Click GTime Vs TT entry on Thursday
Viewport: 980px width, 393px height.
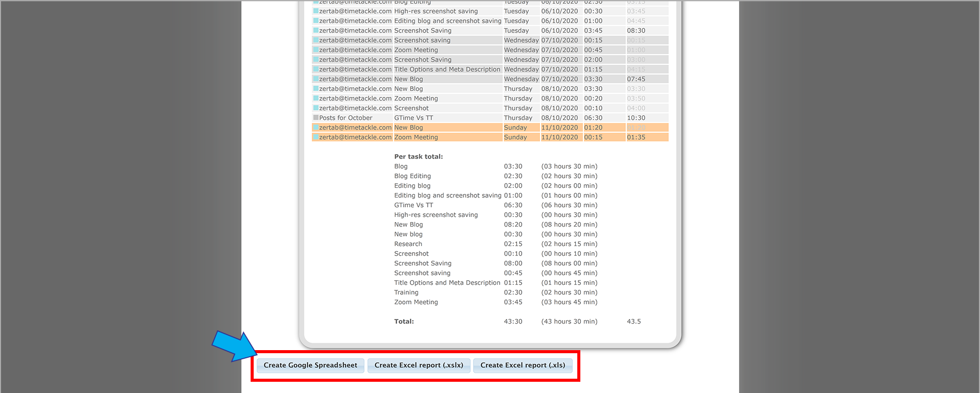[413, 118]
